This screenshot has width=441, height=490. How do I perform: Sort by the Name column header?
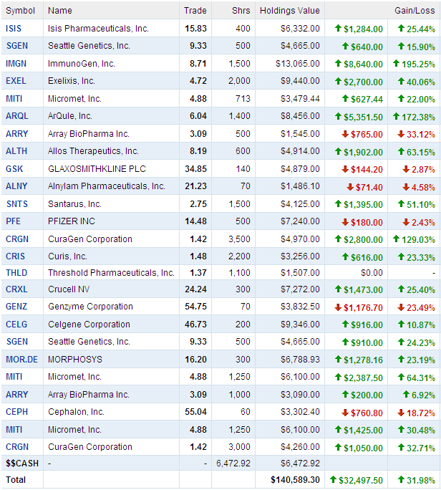(60, 11)
